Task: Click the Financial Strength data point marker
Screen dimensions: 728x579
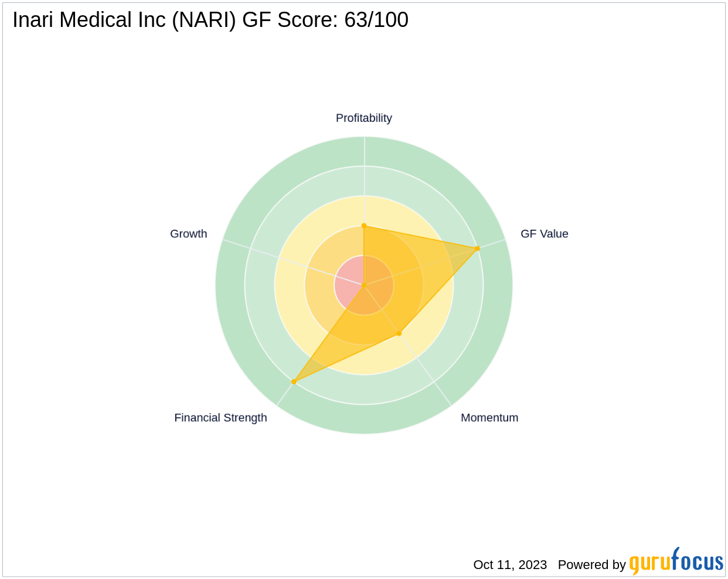Action: [294, 382]
